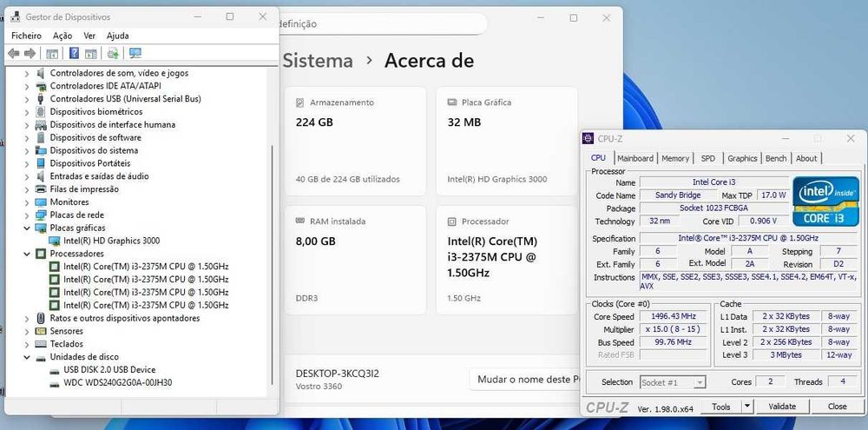The height and width of the screenshot is (430, 868).
Task: Expand Entradas e saídas de áudio
Action: click(x=27, y=176)
